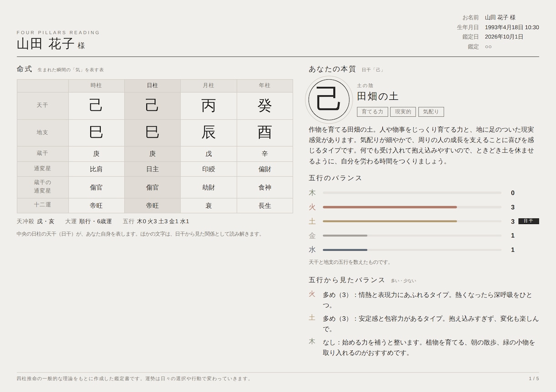556x392 pixels.
Task: Click the 十二運 row header
Action: [42, 205]
